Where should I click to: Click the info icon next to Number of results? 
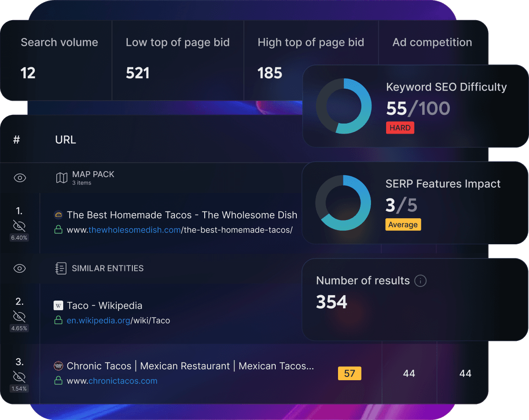click(420, 280)
